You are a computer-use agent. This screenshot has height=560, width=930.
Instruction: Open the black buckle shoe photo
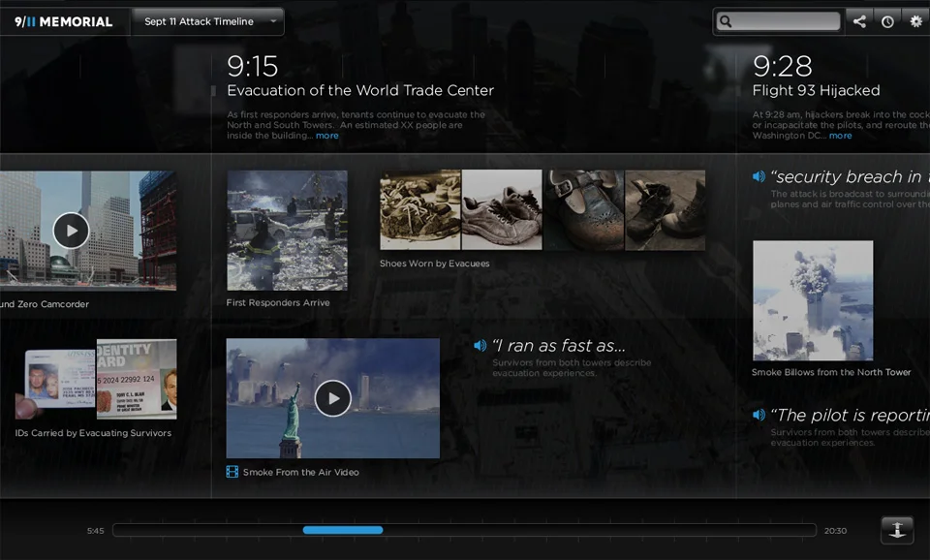583,209
